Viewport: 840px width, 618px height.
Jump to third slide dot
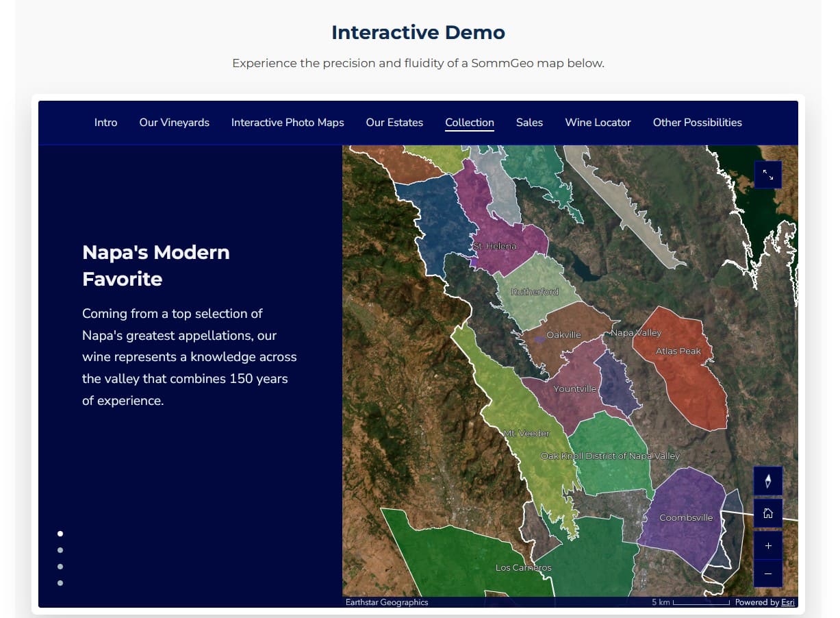tap(60, 567)
